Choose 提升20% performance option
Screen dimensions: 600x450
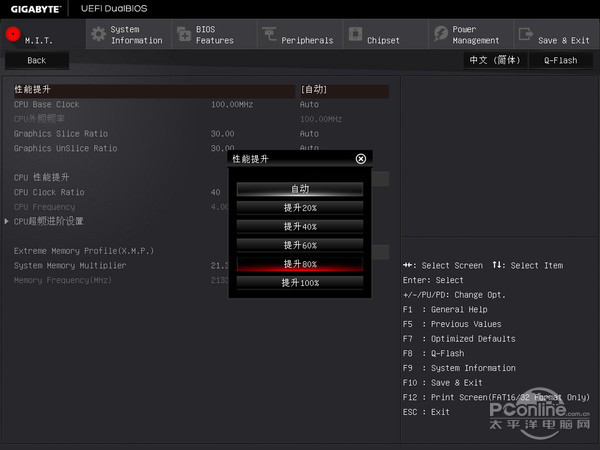click(x=300, y=208)
